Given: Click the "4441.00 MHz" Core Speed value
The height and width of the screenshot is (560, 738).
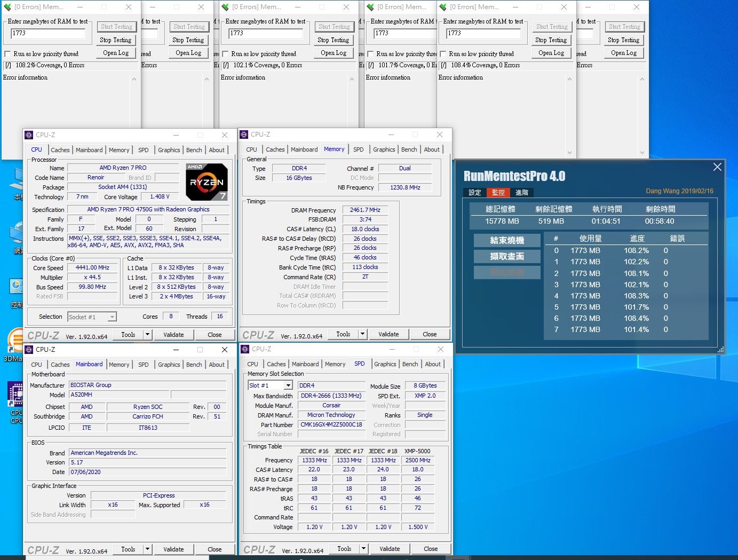Looking at the screenshot, I should pos(92,268).
